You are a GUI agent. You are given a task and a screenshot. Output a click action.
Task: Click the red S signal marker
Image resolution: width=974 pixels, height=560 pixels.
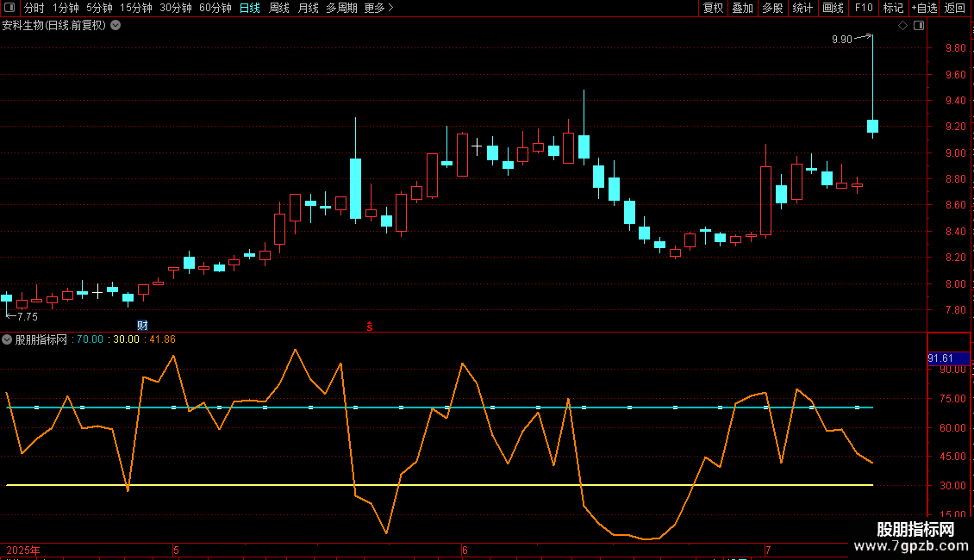(x=370, y=327)
